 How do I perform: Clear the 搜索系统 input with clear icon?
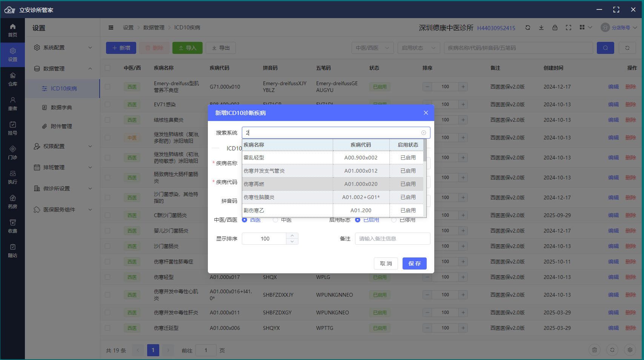[x=424, y=133]
